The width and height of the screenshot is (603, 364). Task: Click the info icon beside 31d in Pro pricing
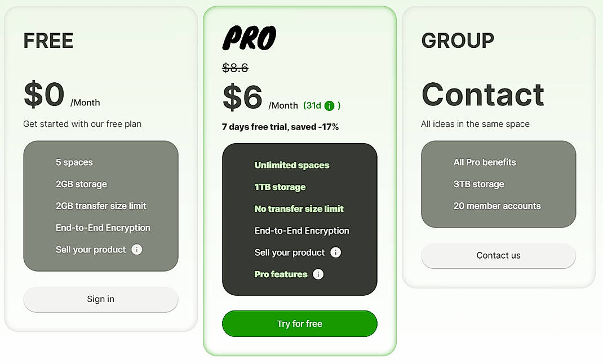click(330, 105)
